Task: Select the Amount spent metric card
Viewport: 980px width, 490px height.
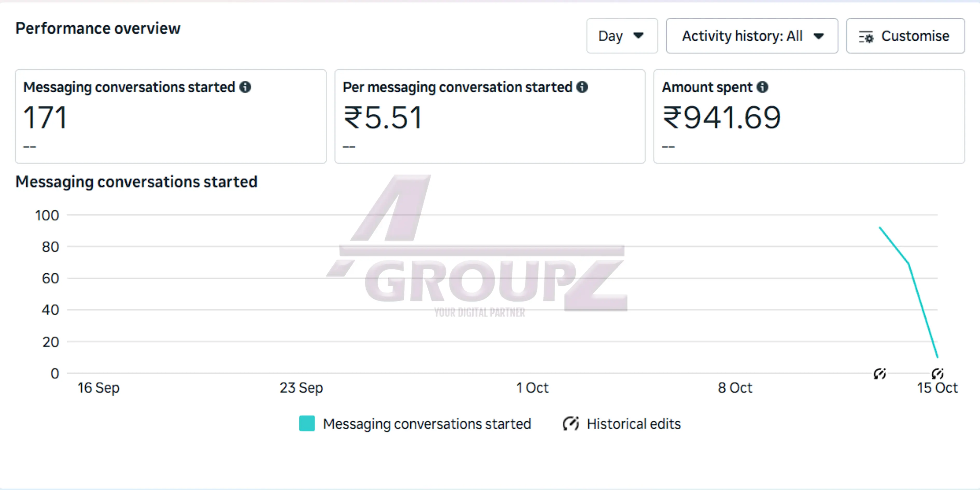Action: click(x=809, y=116)
